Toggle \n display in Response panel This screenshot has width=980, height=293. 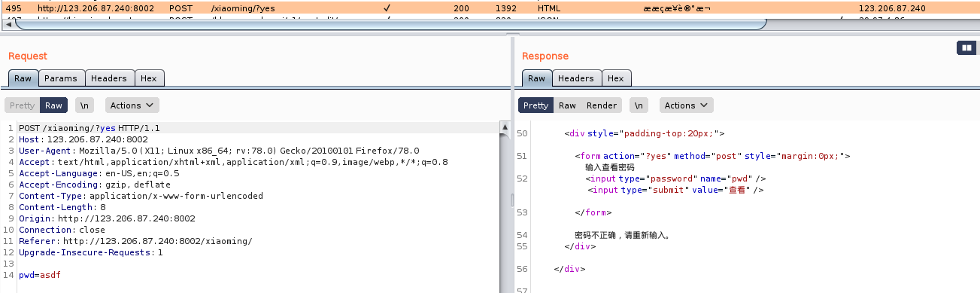point(639,105)
